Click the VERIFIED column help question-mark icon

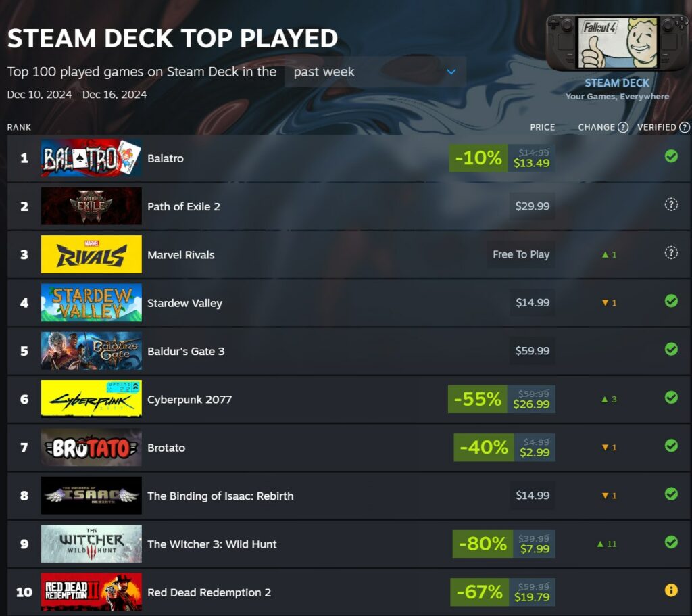point(684,127)
